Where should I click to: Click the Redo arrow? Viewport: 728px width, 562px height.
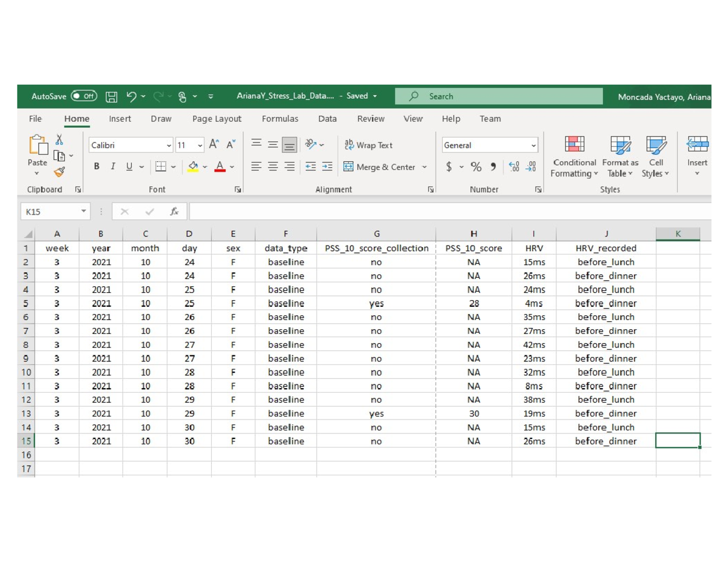(x=158, y=96)
